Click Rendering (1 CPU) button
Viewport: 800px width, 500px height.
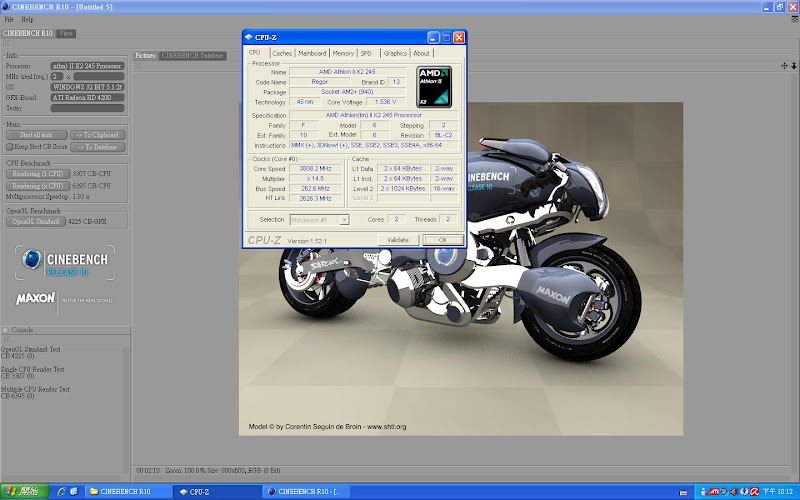tap(38, 173)
